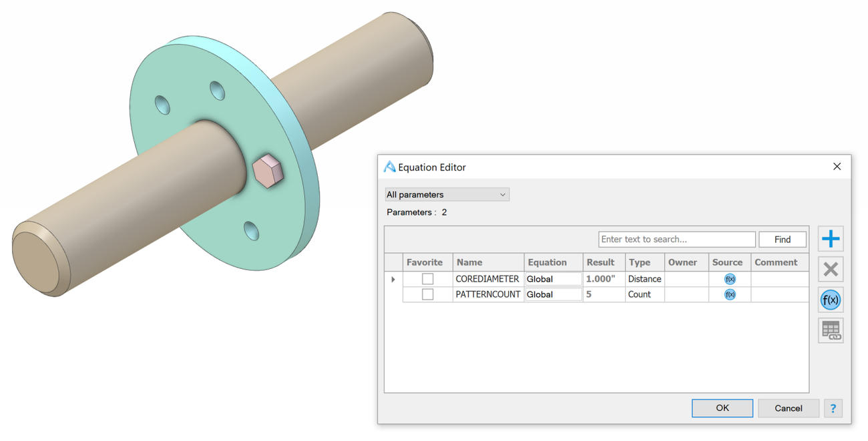This screenshot has height=441, width=868.
Task: Click the PATTERNCOUNT row f(x) source icon
Action: 730,294
